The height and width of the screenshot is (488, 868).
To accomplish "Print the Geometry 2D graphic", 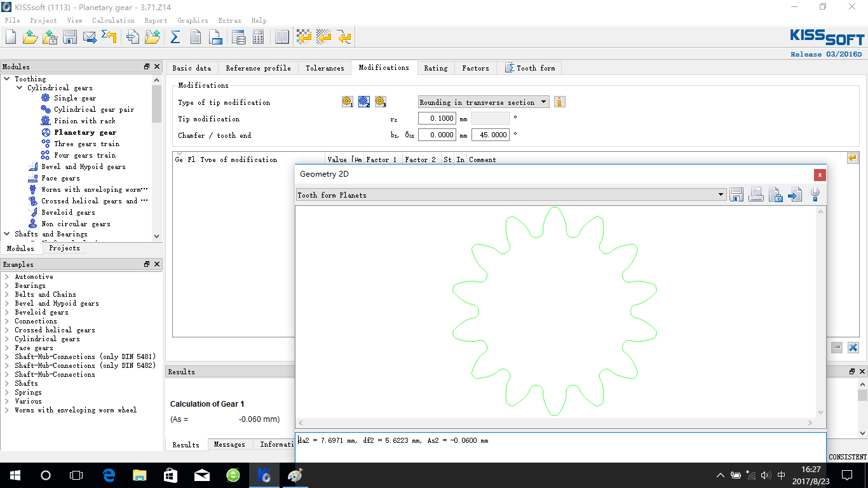I will (756, 194).
